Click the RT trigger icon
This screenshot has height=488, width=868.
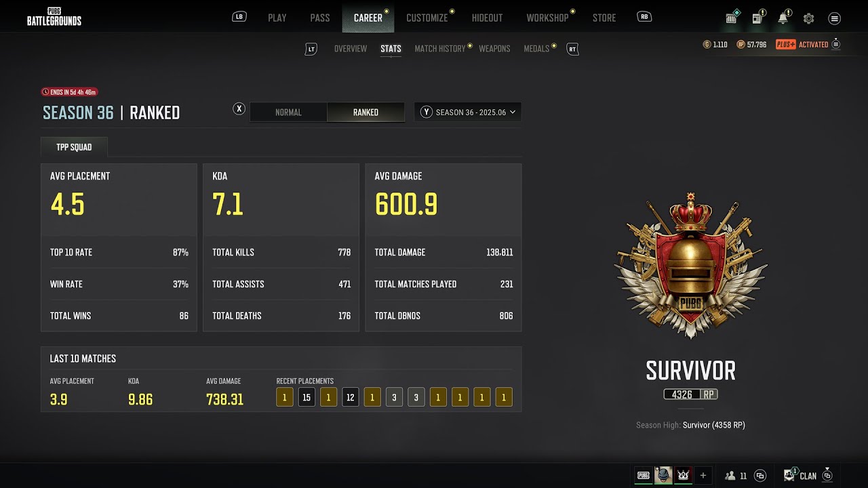click(572, 49)
